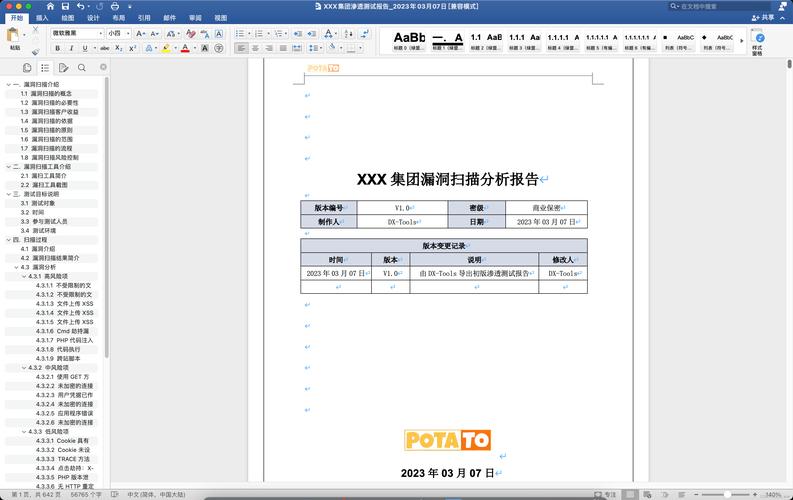The width and height of the screenshot is (793, 500).
Task: Switch to the 布局 tab
Action: tap(119, 18)
